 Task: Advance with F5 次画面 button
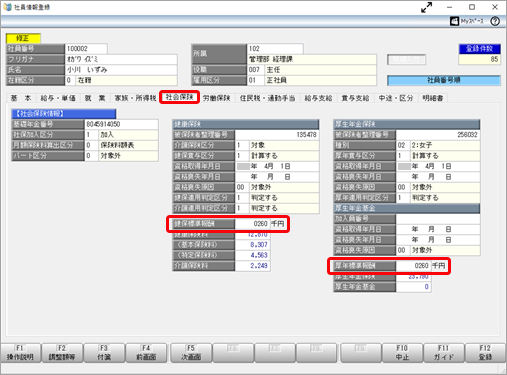pyautogui.click(x=191, y=353)
